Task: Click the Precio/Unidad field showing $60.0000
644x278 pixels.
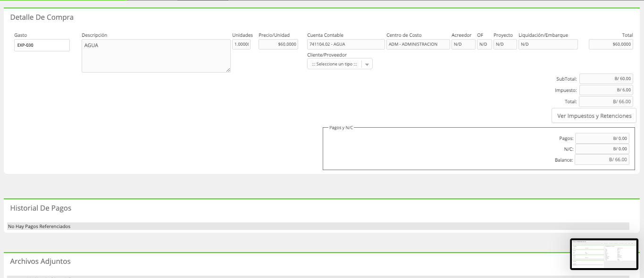Action: click(278, 44)
